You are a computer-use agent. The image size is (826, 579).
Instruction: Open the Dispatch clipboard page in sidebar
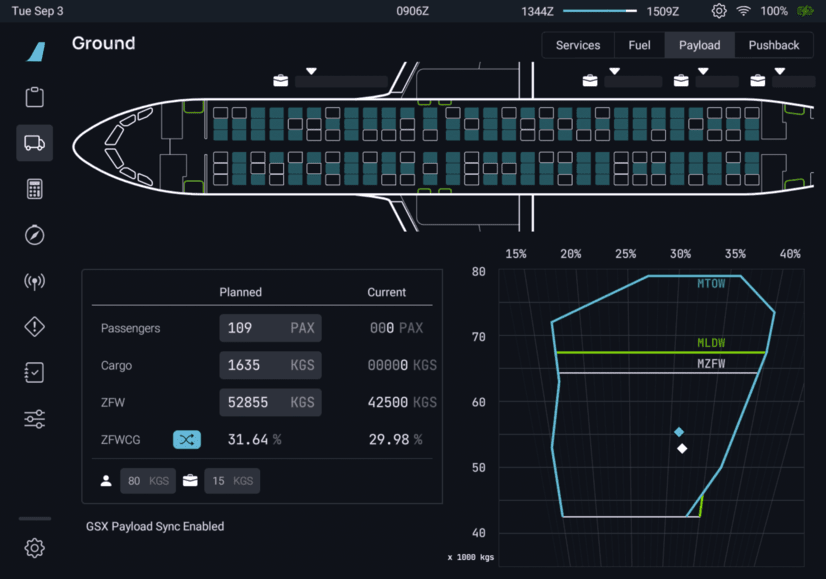click(x=35, y=97)
